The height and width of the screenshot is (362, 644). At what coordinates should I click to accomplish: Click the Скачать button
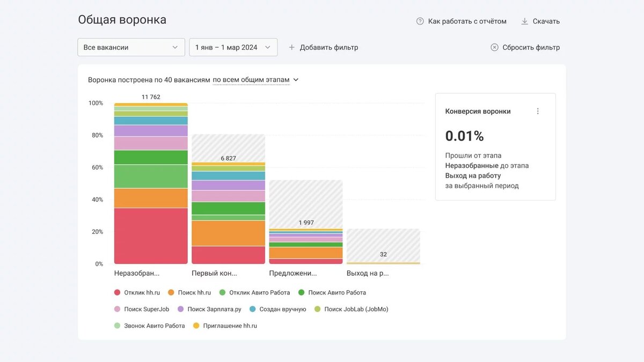click(x=546, y=21)
